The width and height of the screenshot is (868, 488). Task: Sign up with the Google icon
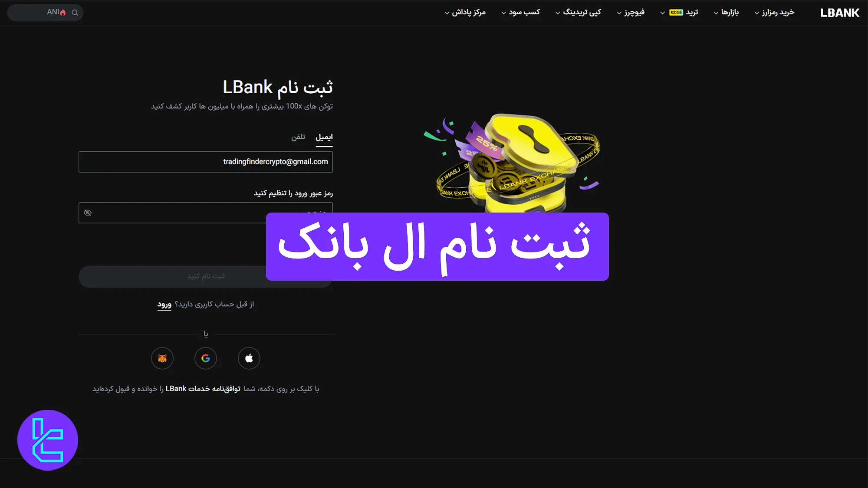point(205,358)
